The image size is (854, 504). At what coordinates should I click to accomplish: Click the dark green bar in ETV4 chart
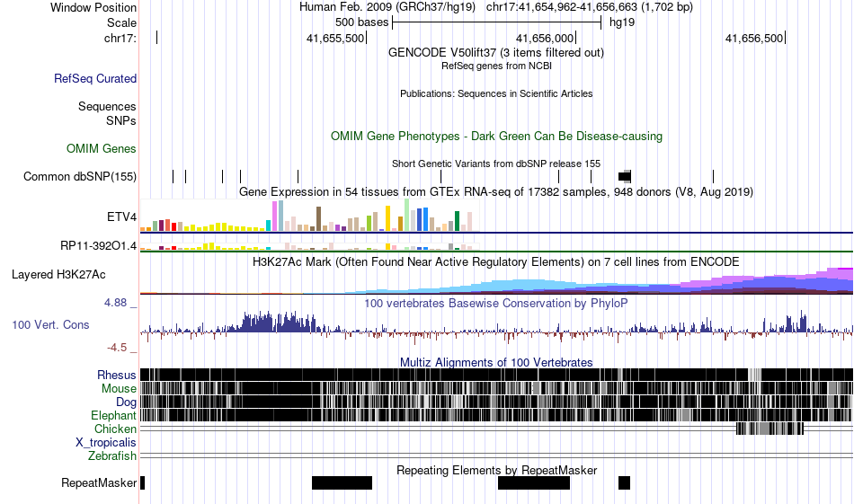(x=458, y=222)
